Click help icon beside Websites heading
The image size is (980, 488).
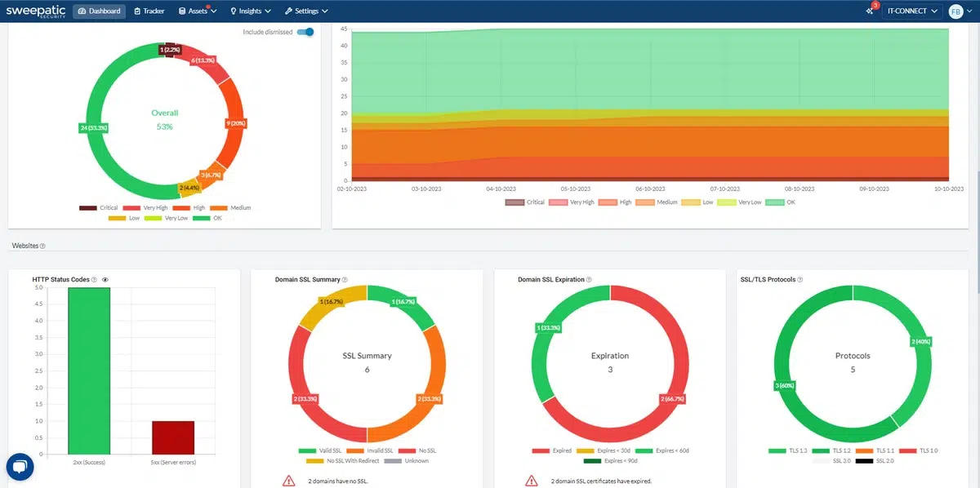click(42, 246)
